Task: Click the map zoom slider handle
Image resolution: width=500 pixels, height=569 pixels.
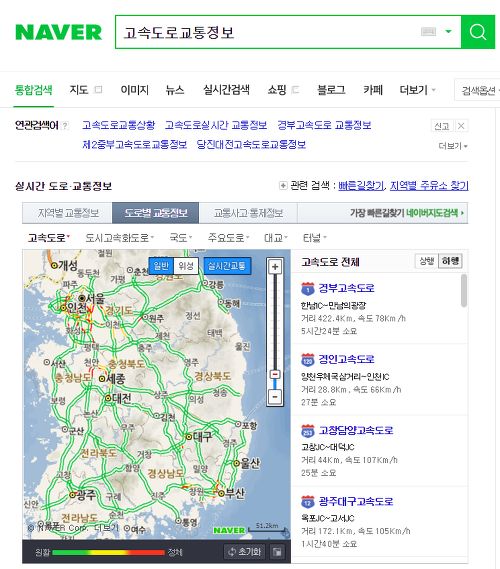Action: pos(275,374)
